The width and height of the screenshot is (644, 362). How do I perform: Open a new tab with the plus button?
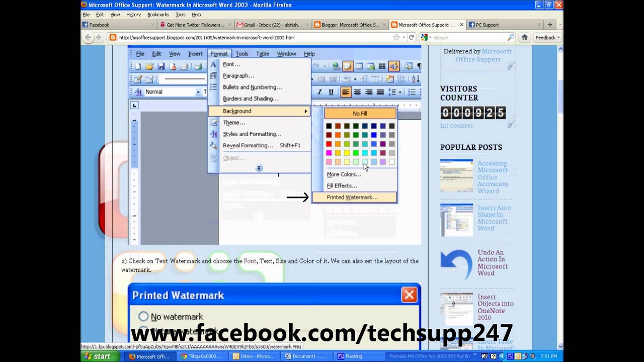point(549,25)
